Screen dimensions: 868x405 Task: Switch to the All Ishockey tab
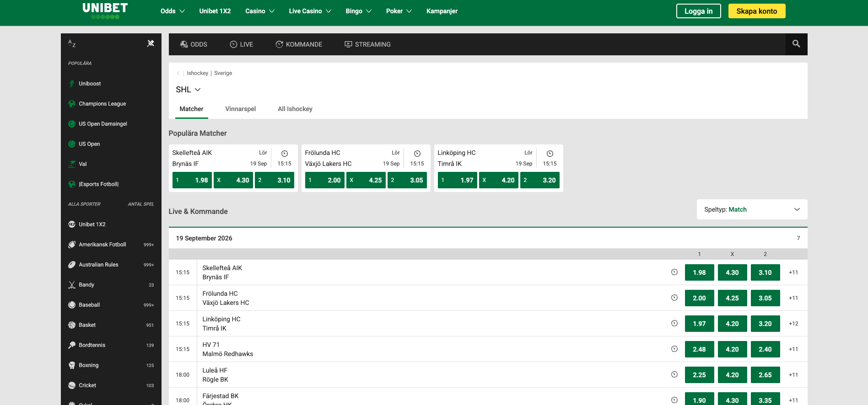(295, 109)
